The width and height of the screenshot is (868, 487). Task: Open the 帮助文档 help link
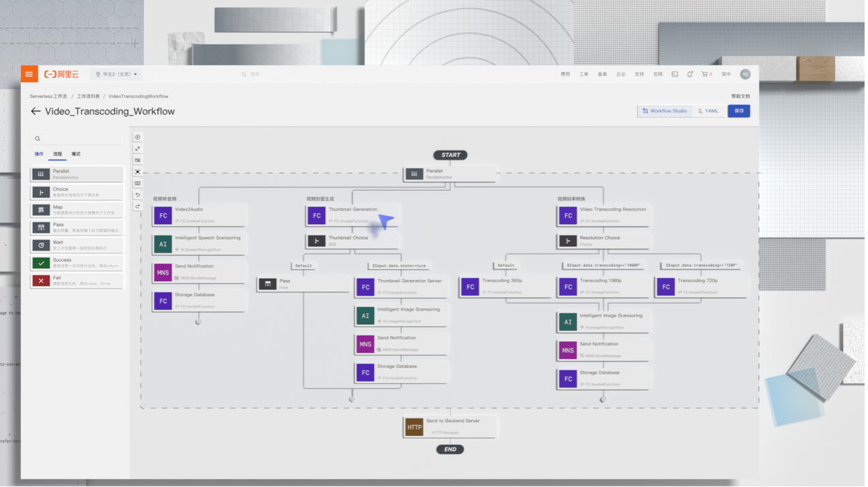(x=741, y=97)
